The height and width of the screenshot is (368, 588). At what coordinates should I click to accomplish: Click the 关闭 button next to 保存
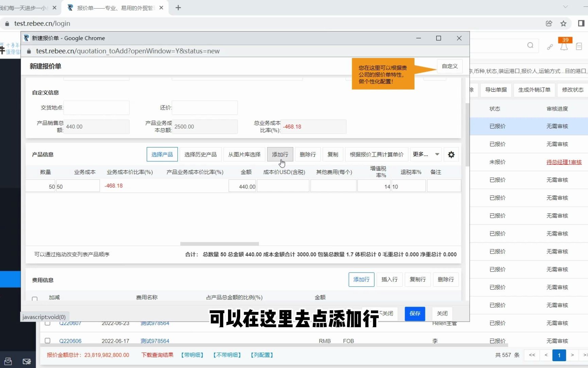442,313
